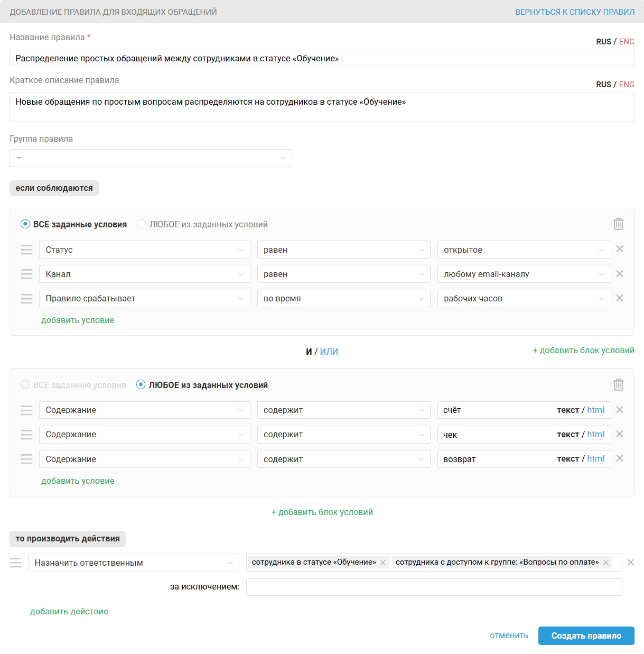The width and height of the screenshot is (644, 654).
Task: Click the «за исключением» input field
Action: click(434, 587)
